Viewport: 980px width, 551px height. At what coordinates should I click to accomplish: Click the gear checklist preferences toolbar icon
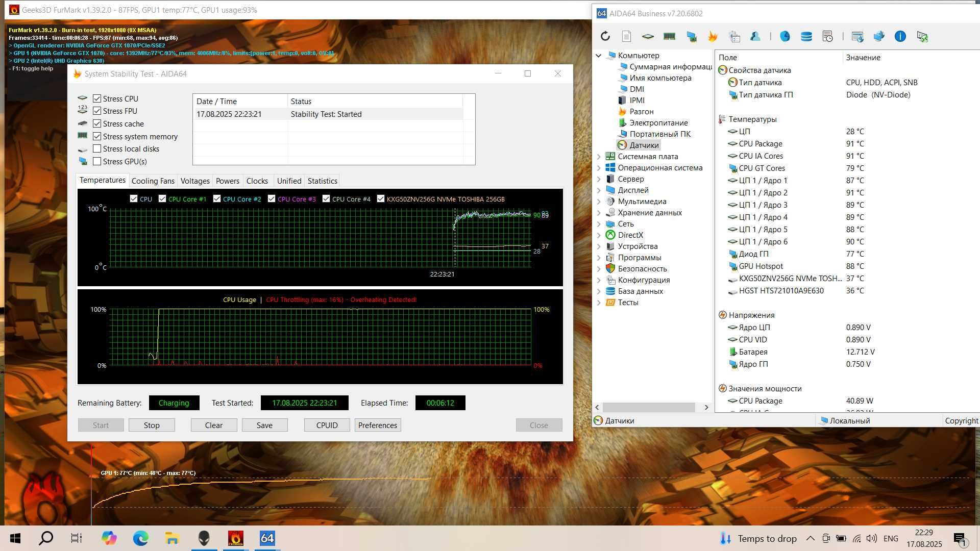734,36
